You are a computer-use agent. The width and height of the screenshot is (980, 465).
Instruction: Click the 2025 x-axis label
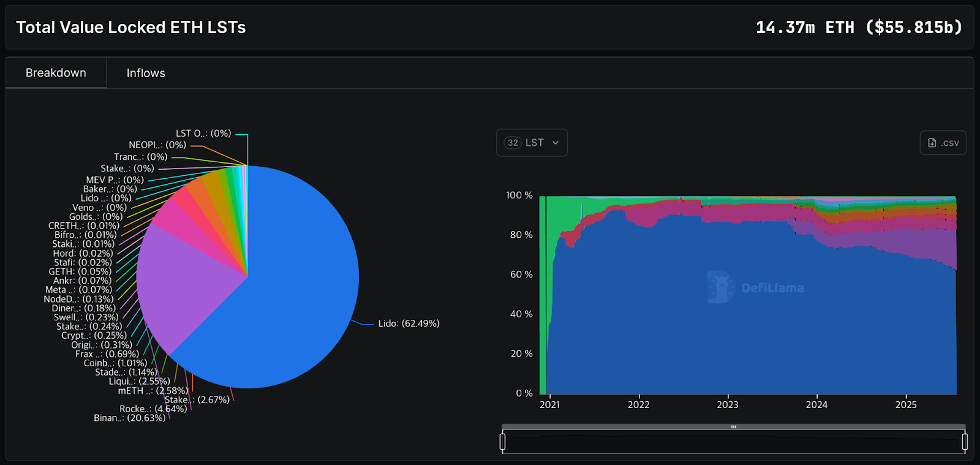(906, 404)
